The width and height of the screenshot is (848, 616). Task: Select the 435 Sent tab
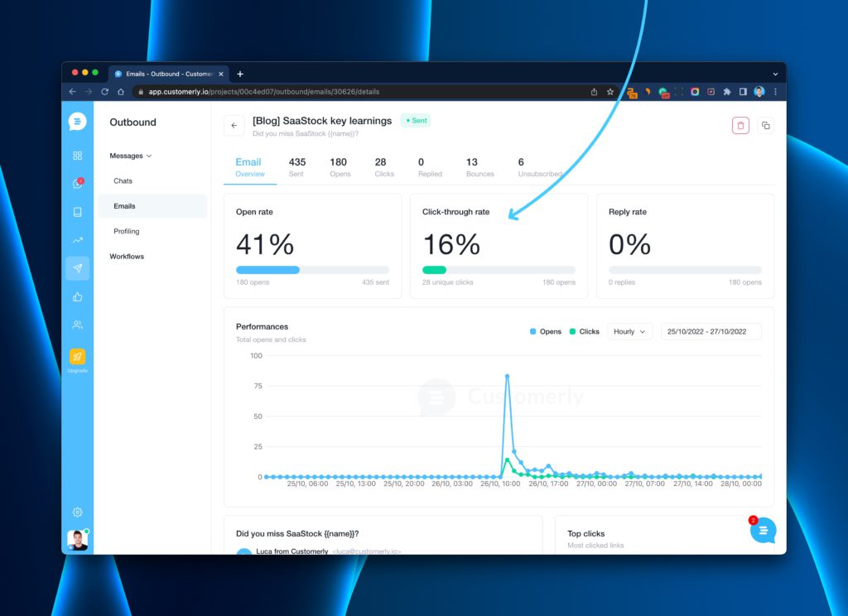point(297,167)
